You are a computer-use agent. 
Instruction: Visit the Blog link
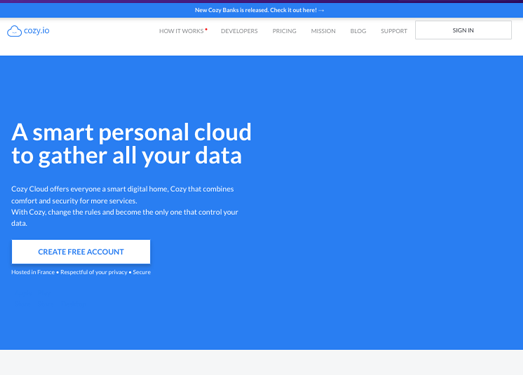pos(358,31)
